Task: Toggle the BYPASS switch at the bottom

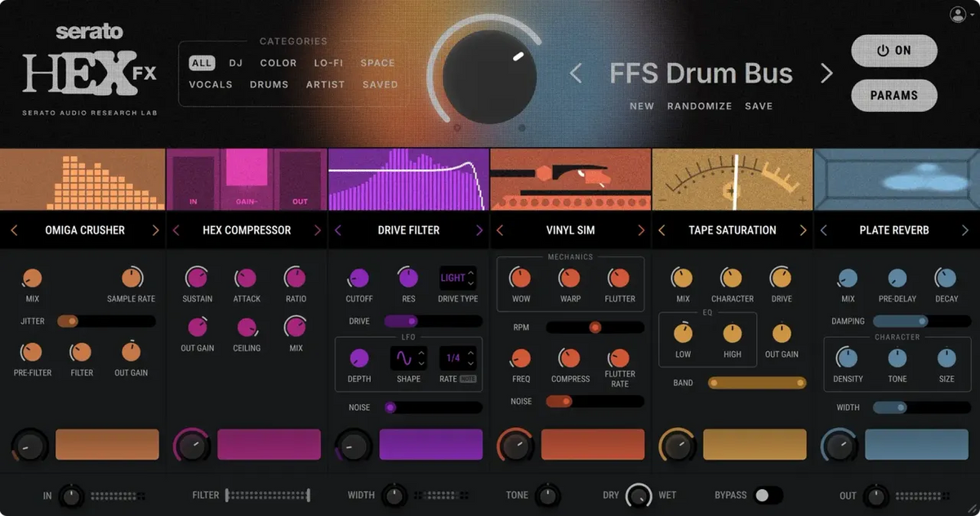Action: point(769,495)
